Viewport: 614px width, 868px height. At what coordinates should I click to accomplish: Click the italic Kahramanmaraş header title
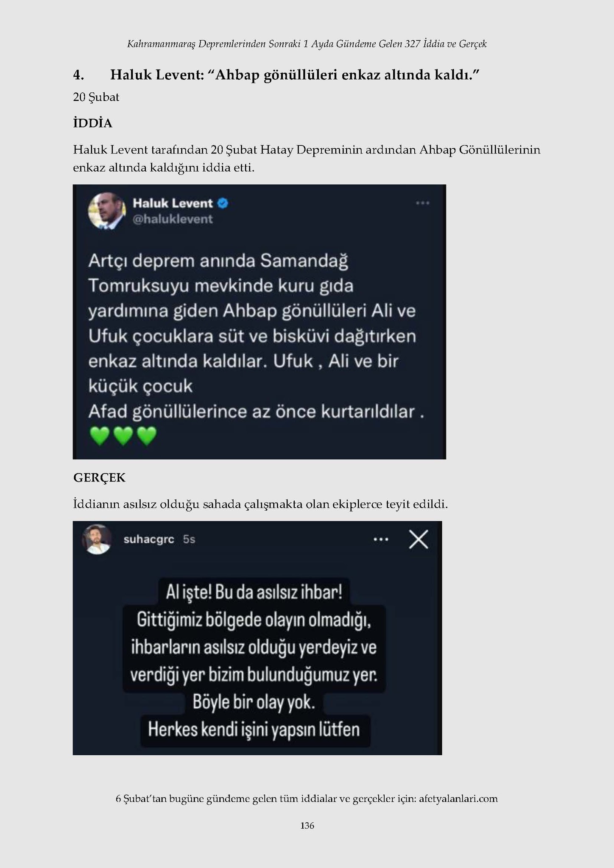point(307,44)
